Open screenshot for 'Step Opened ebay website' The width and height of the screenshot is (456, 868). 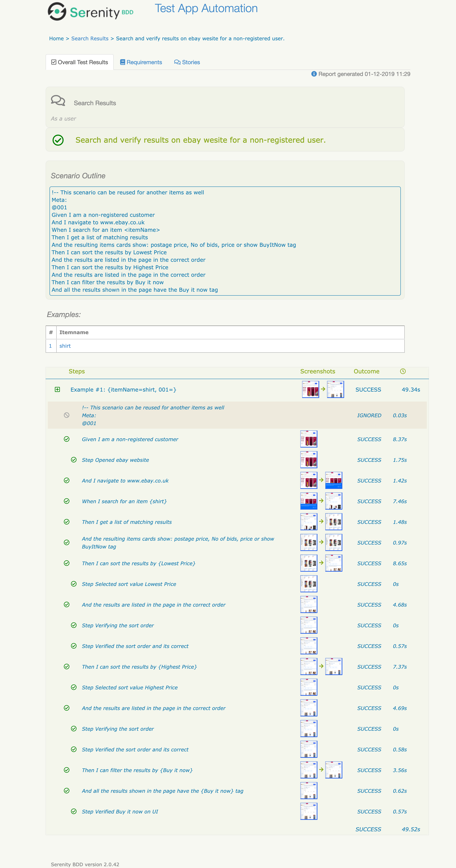point(309,460)
